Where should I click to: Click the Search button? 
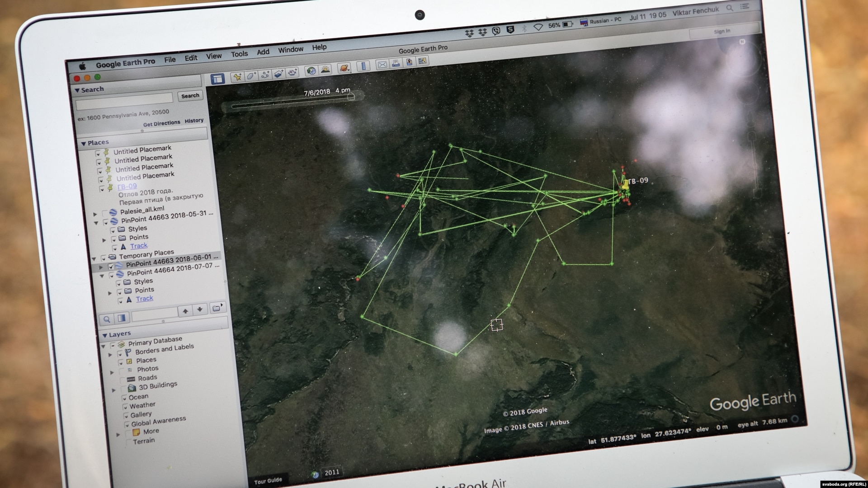point(190,96)
